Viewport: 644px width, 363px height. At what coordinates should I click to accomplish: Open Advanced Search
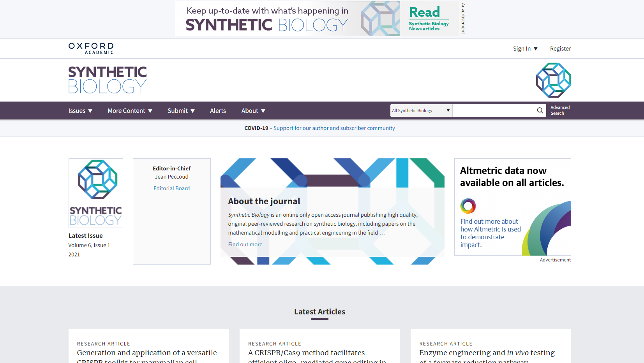(560, 110)
